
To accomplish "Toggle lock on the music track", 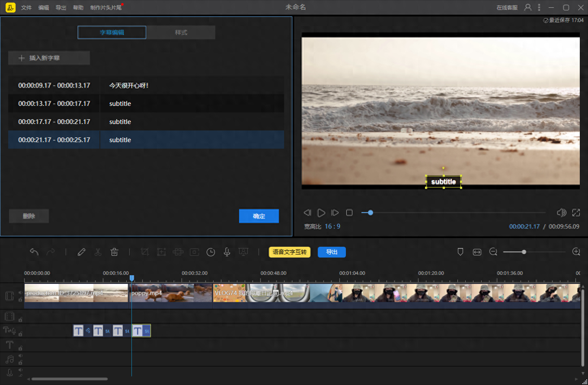I will 20,362.
